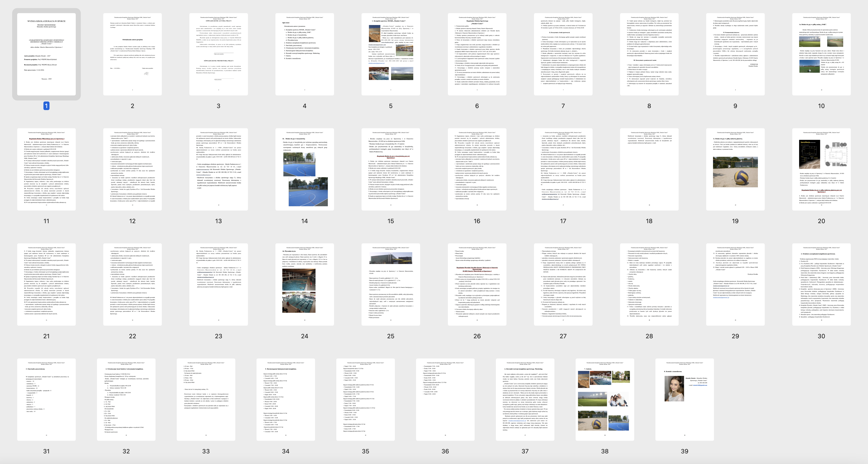Open page 20 thumbnail with court diagram
868x464 pixels.
click(x=821, y=169)
